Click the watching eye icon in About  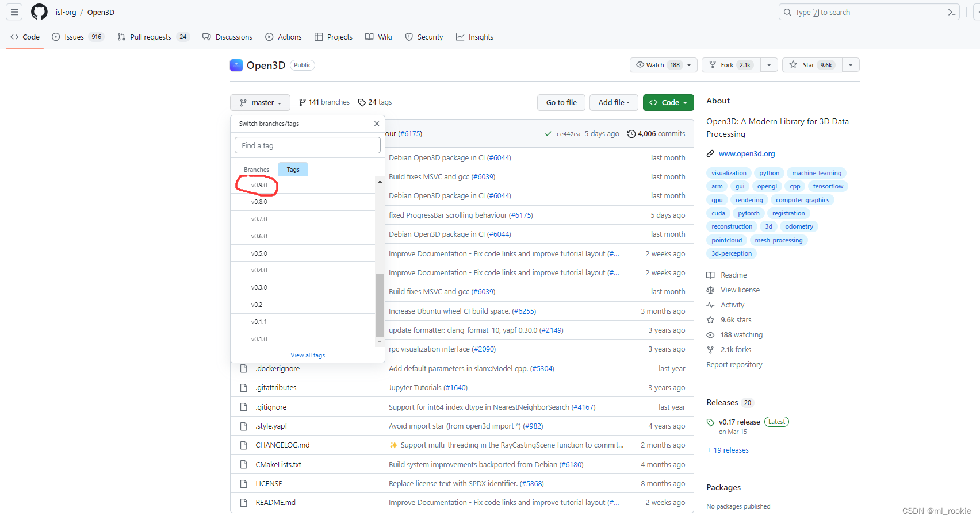click(711, 335)
